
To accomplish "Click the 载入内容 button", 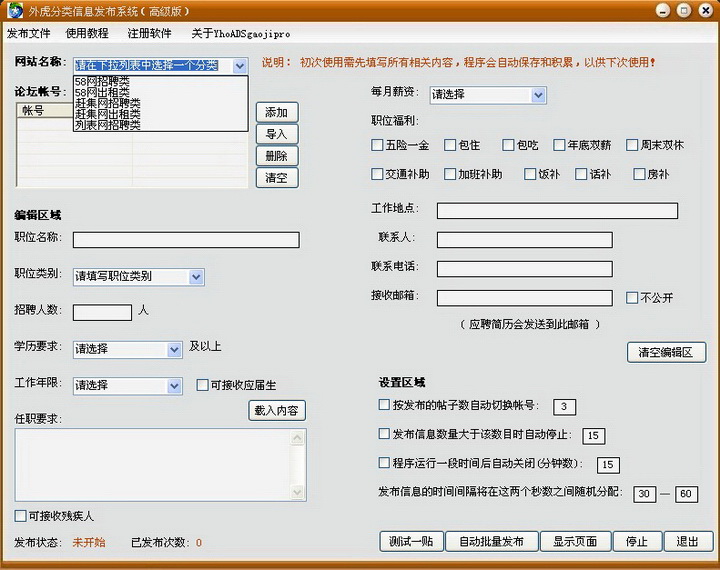I will [277, 411].
